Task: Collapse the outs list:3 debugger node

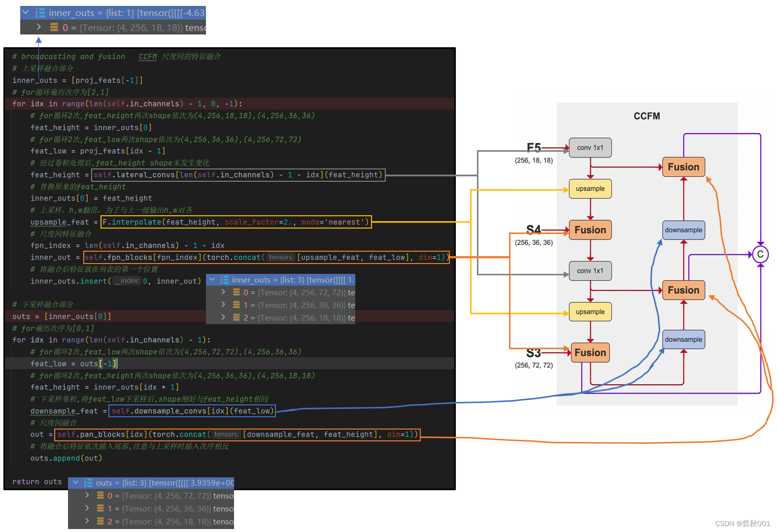Action: tap(75, 482)
